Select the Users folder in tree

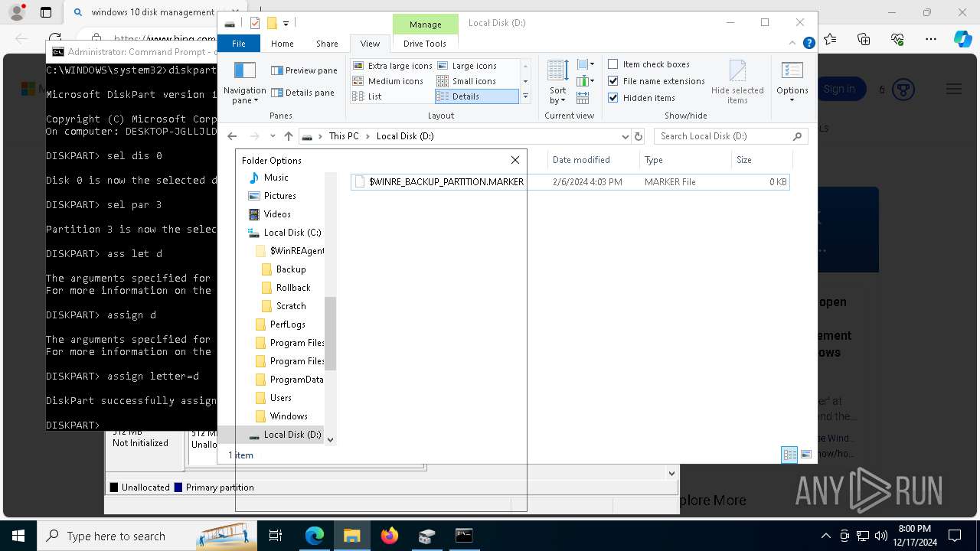pos(273,398)
